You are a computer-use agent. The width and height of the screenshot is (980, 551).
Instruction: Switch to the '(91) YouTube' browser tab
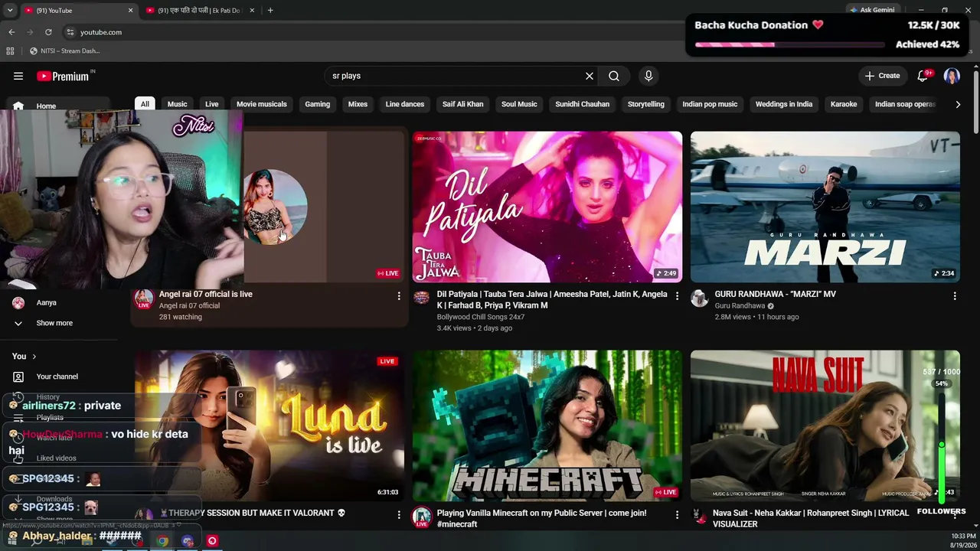pos(78,10)
